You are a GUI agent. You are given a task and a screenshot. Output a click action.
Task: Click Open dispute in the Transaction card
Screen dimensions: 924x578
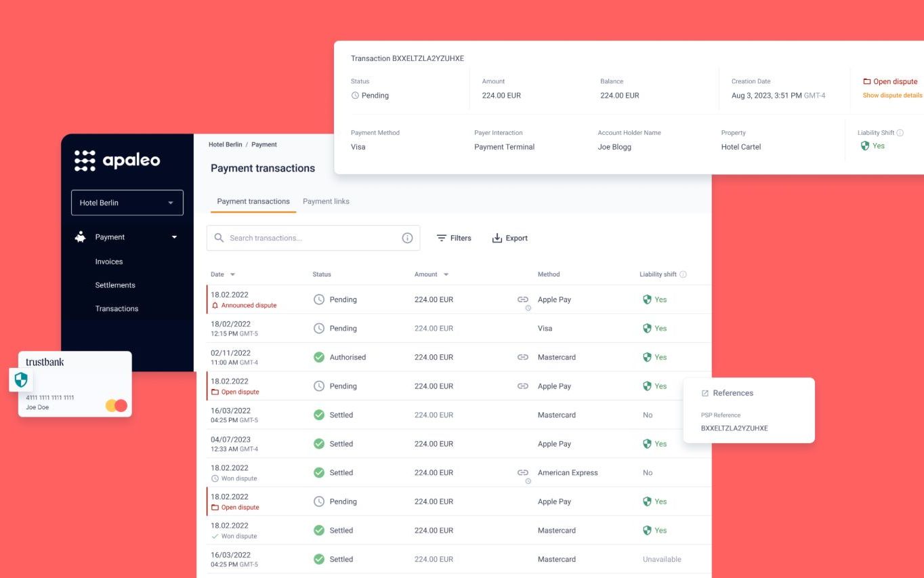coord(895,81)
